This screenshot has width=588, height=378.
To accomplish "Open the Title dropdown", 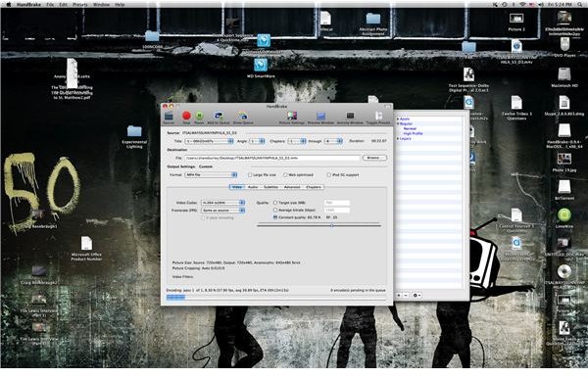I will (x=210, y=141).
